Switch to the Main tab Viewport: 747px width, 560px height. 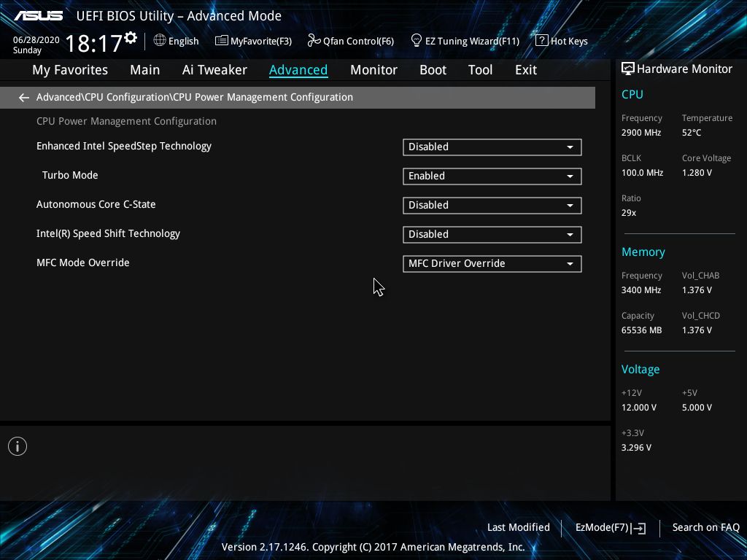pyautogui.click(x=145, y=70)
